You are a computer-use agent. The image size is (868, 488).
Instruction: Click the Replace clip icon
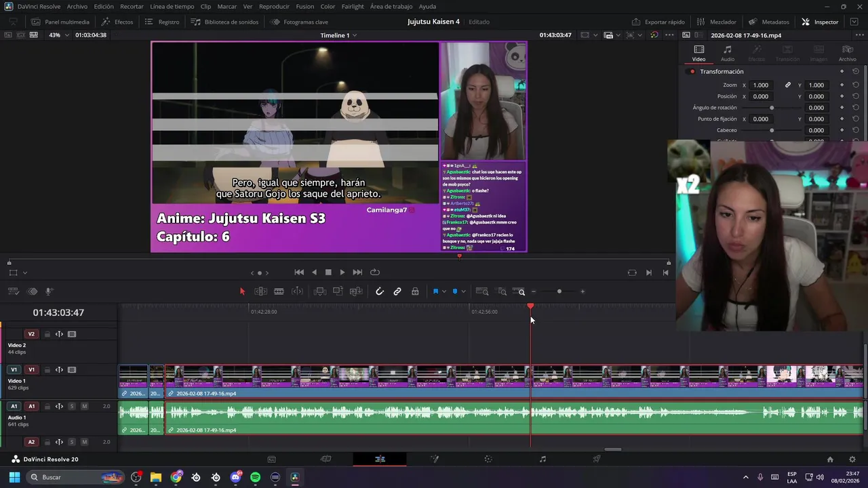[356, 291]
